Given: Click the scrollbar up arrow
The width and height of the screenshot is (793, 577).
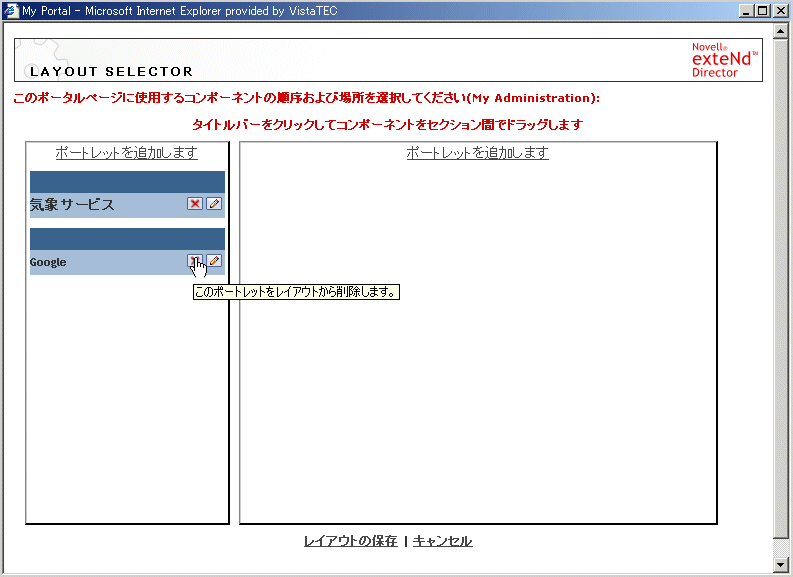Looking at the screenshot, I should [x=780, y=31].
